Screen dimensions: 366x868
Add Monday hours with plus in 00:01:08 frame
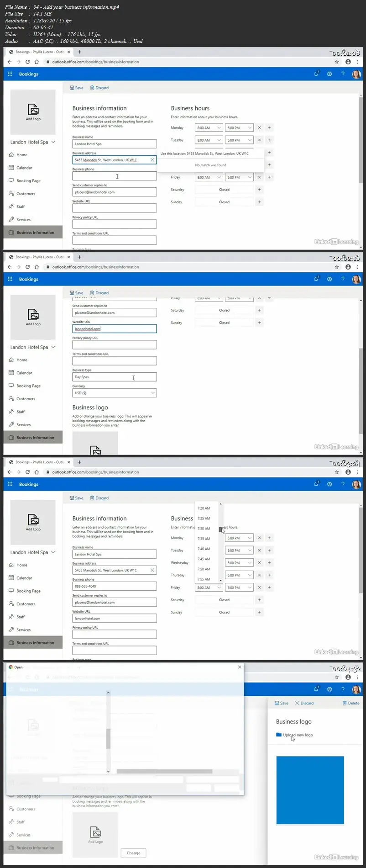(269, 128)
